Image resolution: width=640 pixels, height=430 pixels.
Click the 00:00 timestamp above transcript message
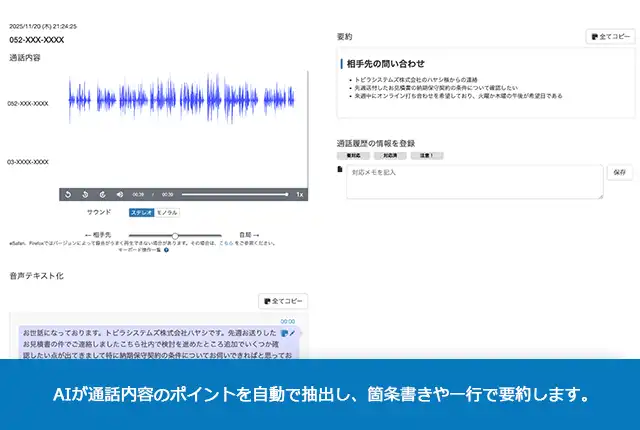288,321
